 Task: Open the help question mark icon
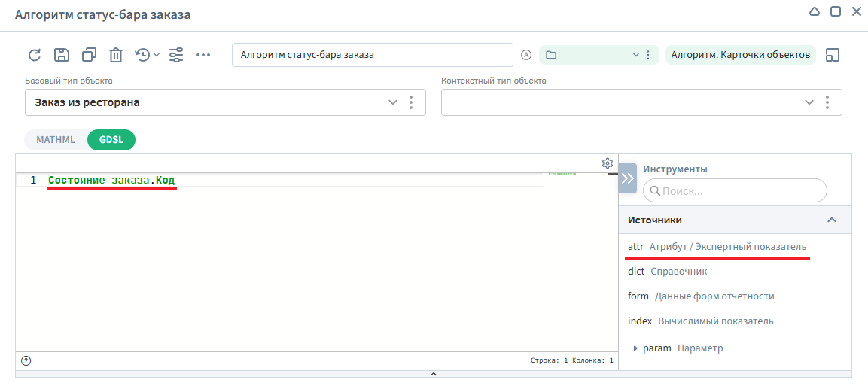tap(26, 361)
